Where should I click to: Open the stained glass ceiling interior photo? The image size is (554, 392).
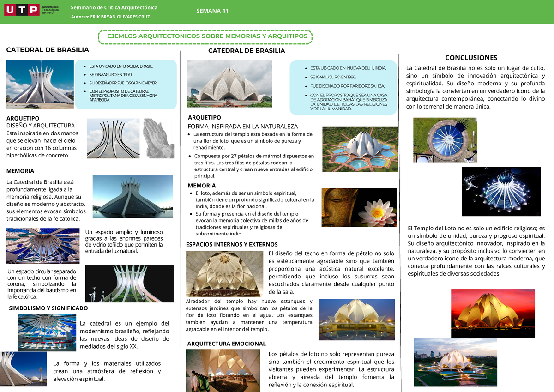[42, 246]
